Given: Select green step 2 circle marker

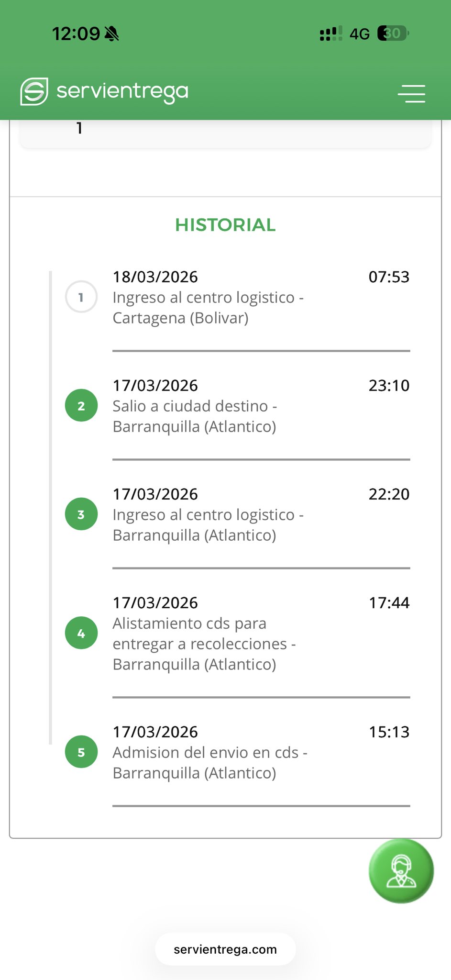Looking at the screenshot, I should point(81,405).
